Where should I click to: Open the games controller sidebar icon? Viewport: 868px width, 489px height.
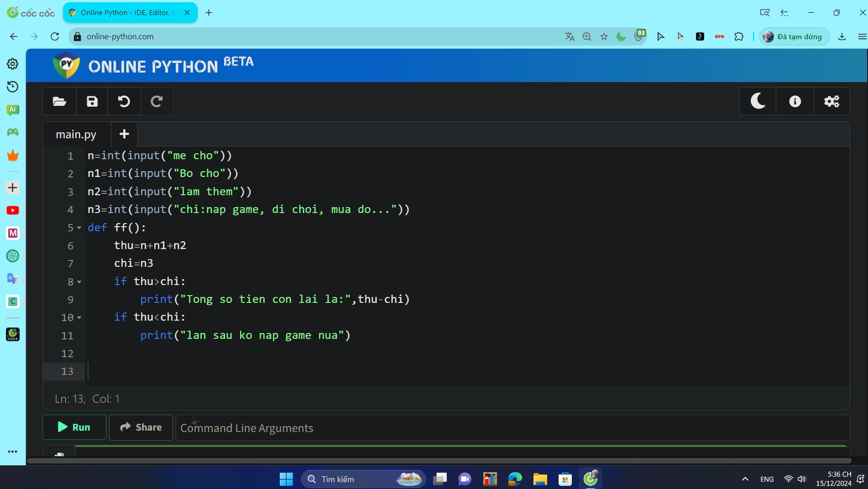point(13,132)
